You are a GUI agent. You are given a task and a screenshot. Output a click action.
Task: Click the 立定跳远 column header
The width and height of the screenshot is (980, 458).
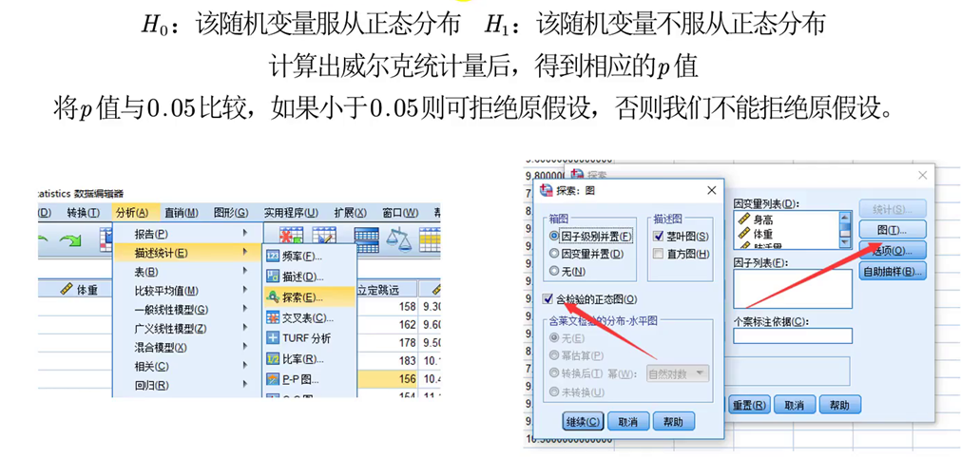(386, 289)
